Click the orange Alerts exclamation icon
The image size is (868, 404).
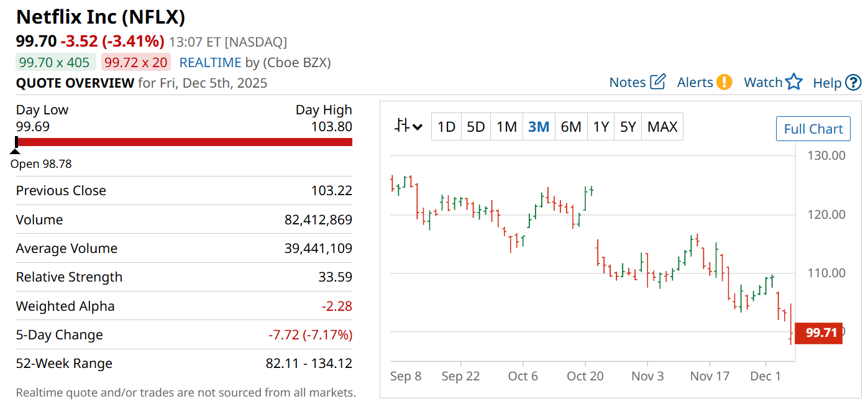coord(724,82)
